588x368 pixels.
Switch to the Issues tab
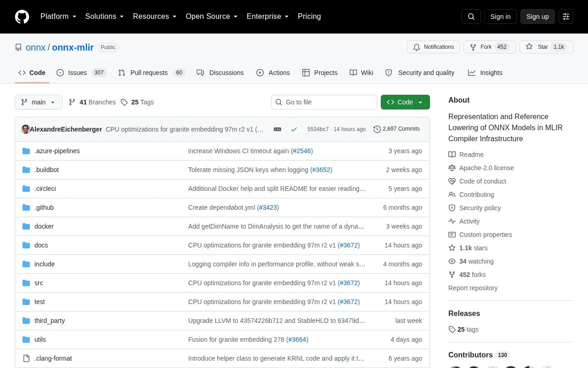(x=81, y=73)
